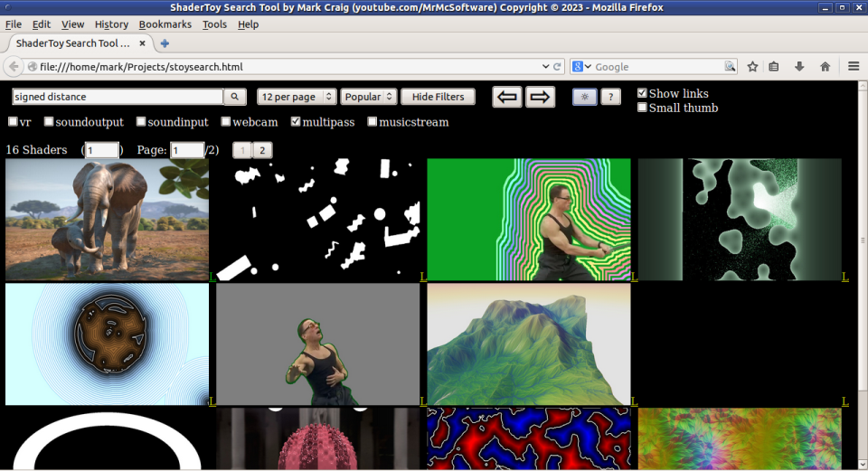Image resolution: width=868 pixels, height=471 pixels.
Task: Open the red and blue pattern thumbnail
Action: coord(529,438)
